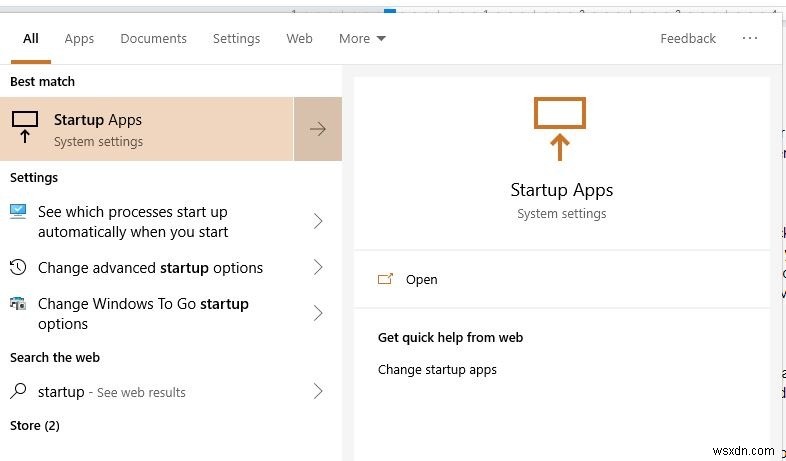
Task: Click the large Startup Apps preview icon
Action: click(x=560, y=128)
